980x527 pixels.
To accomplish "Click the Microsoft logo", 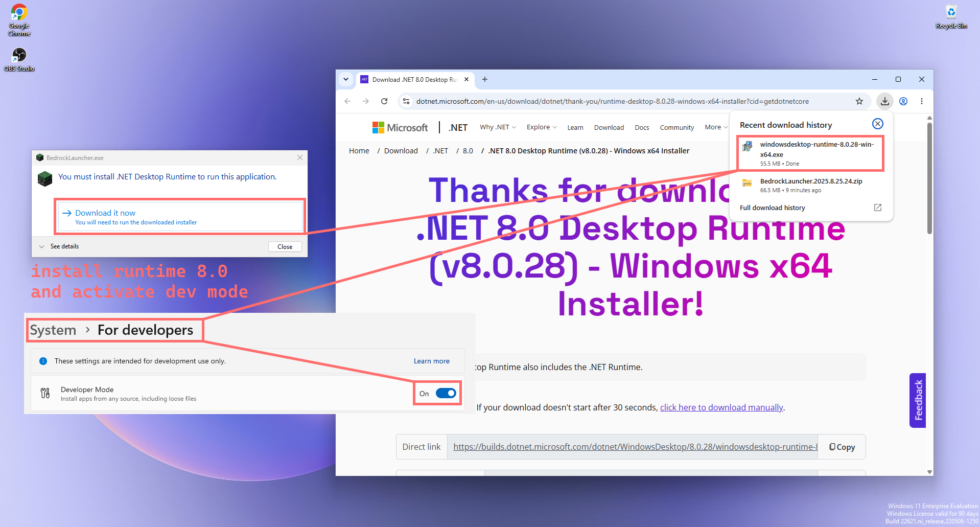I will click(x=400, y=127).
